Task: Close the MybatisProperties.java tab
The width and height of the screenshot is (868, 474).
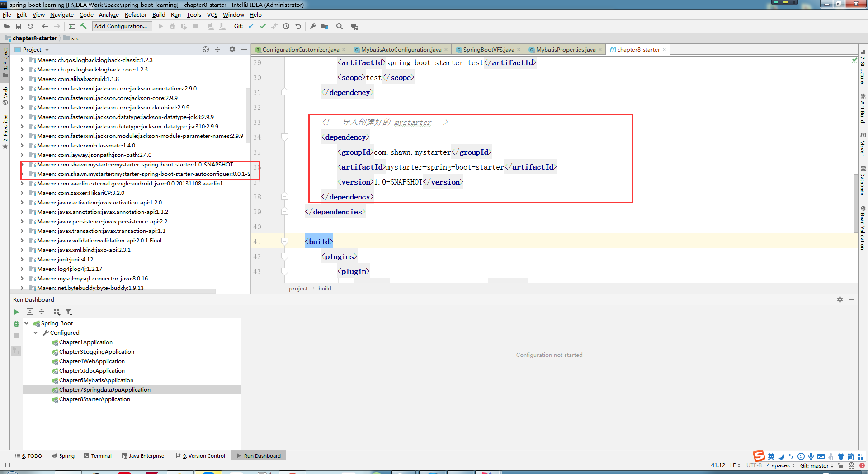Action: tap(600, 50)
